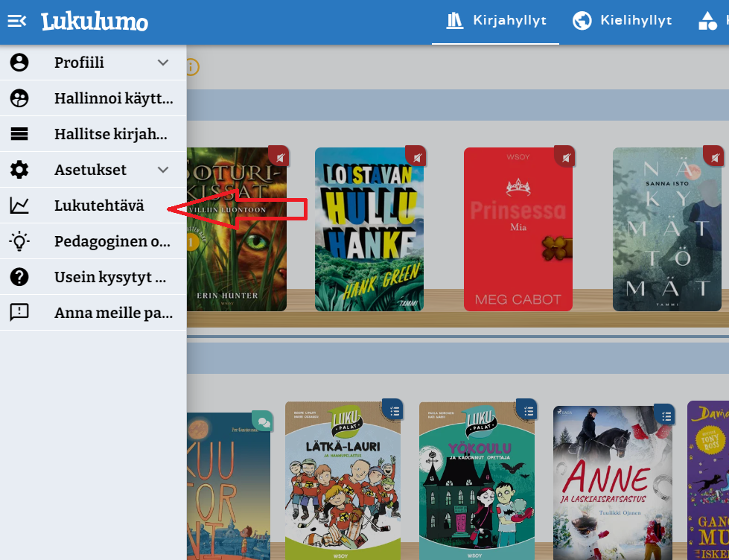Click the Profiili person icon
Screen dimensions: 729x560
pyautogui.click(x=19, y=63)
